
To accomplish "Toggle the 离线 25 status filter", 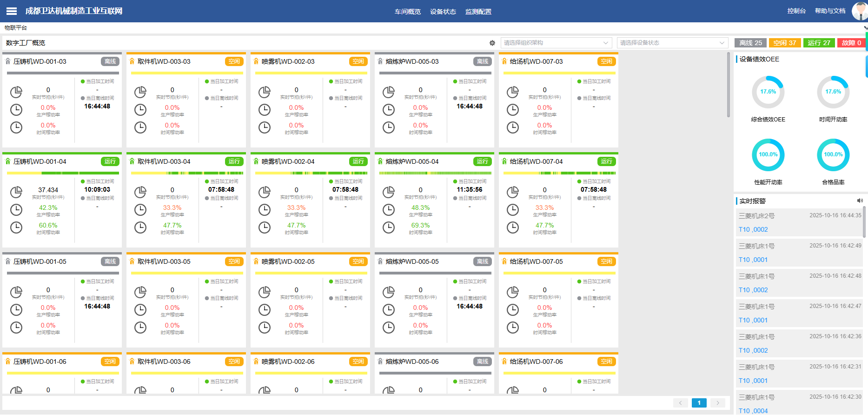I will click(x=750, y=43).
